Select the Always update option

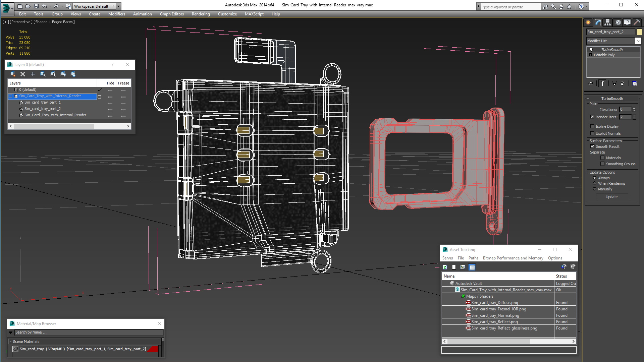(595, 178)
